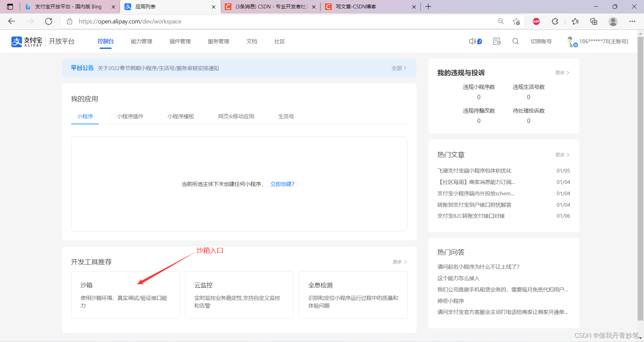Open the 社区 nav item
This screenshot has width=644, height=342.
click(x=280, y=41)
